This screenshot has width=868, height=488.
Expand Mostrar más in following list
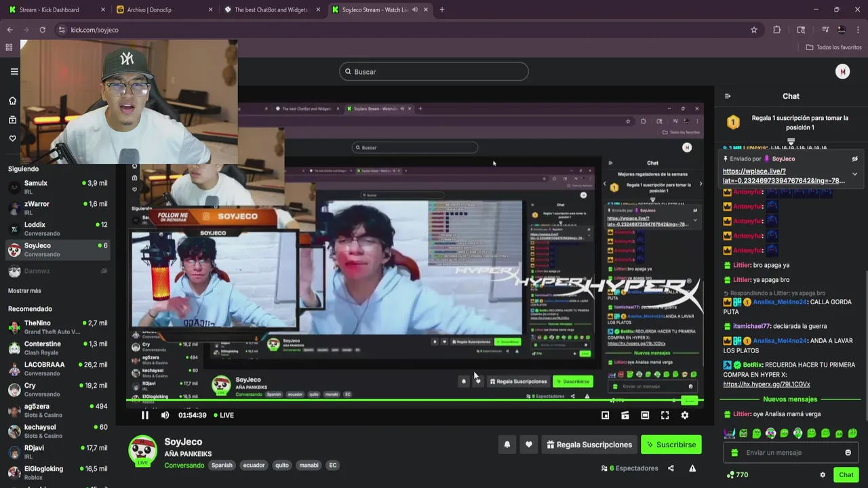pos(24,291)
